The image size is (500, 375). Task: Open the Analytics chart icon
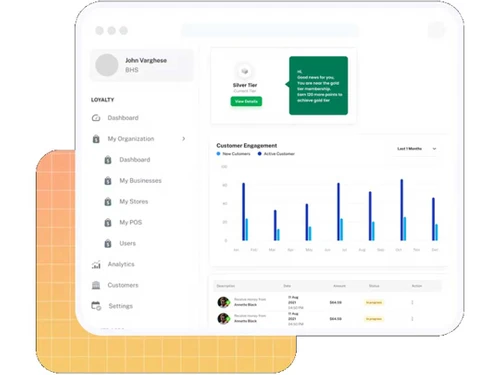[96, 265]
